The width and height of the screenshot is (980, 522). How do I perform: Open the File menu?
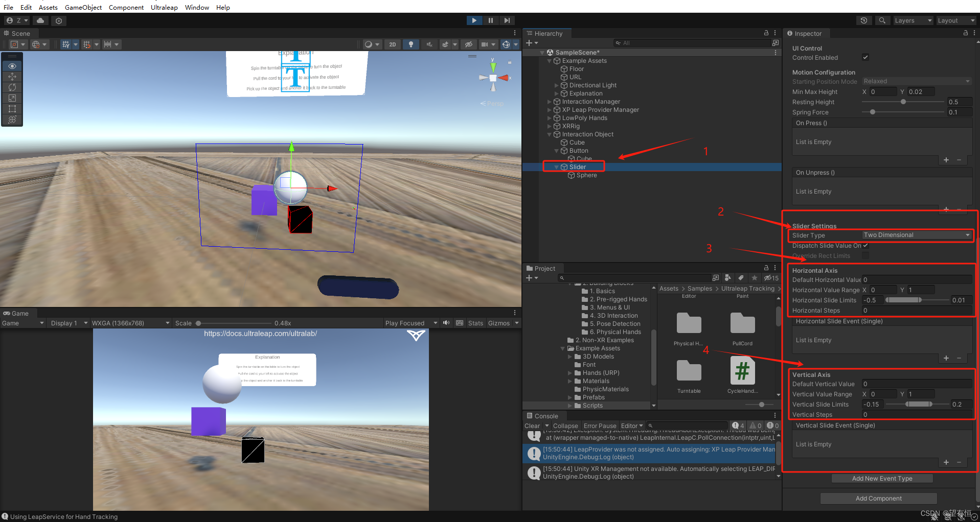(x=8, y=7)
